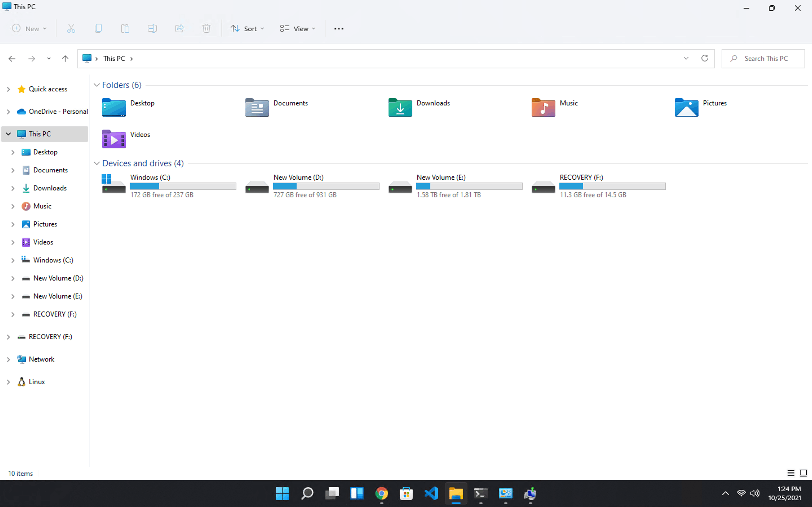Open the View dropdown menu
812x507 pixels.
tap(298, 28)
